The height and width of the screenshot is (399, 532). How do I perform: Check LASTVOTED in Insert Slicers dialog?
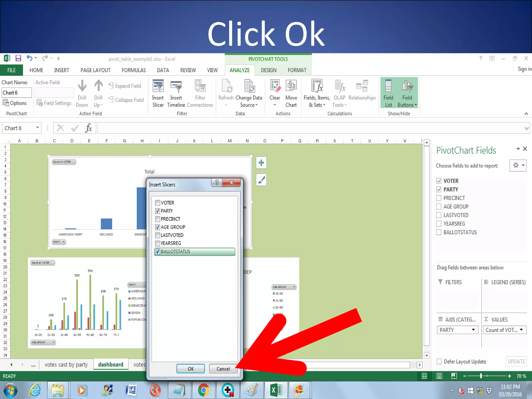click(x=157, y=235)
